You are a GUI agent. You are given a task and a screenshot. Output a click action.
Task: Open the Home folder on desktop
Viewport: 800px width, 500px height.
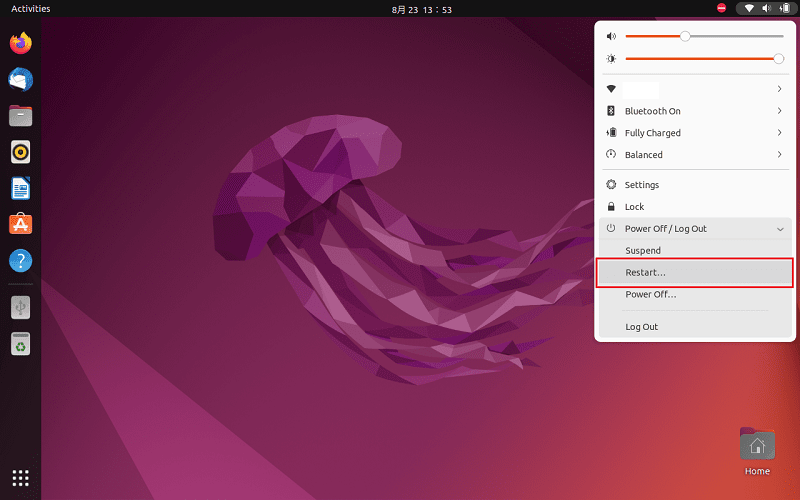757,452
